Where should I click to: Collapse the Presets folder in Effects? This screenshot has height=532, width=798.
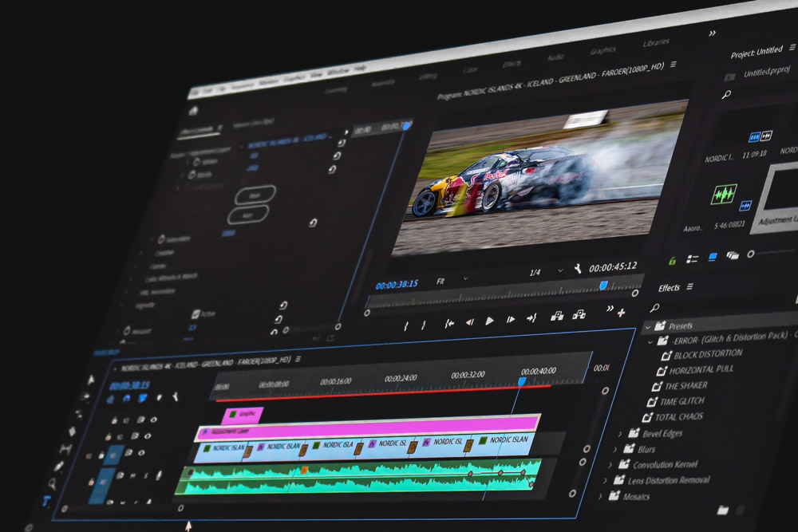(648, 326)
